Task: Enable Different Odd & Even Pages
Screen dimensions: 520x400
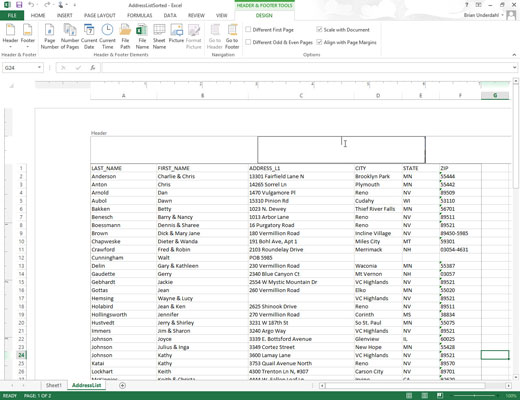Action: pos(248,42)
